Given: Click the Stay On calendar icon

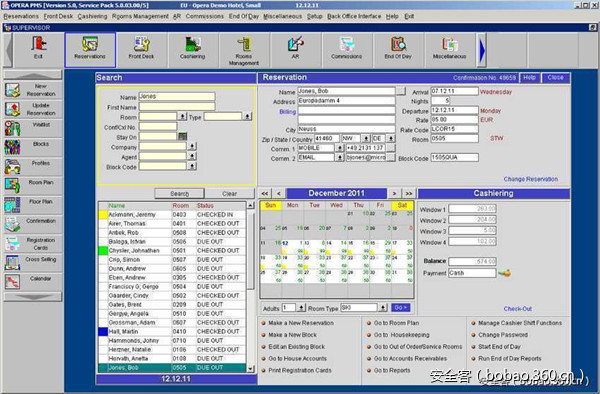Looking at the screenshot, I should tap(183, 137).
